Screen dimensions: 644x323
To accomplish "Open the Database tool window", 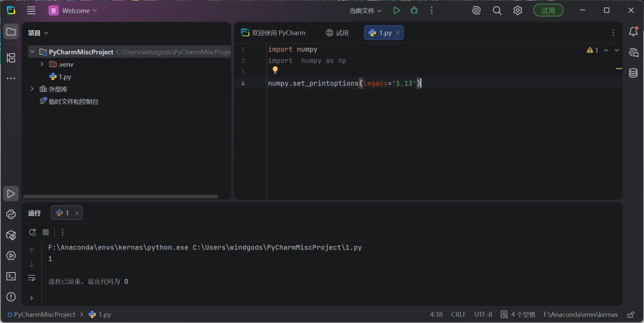I will tap(633, 73).
